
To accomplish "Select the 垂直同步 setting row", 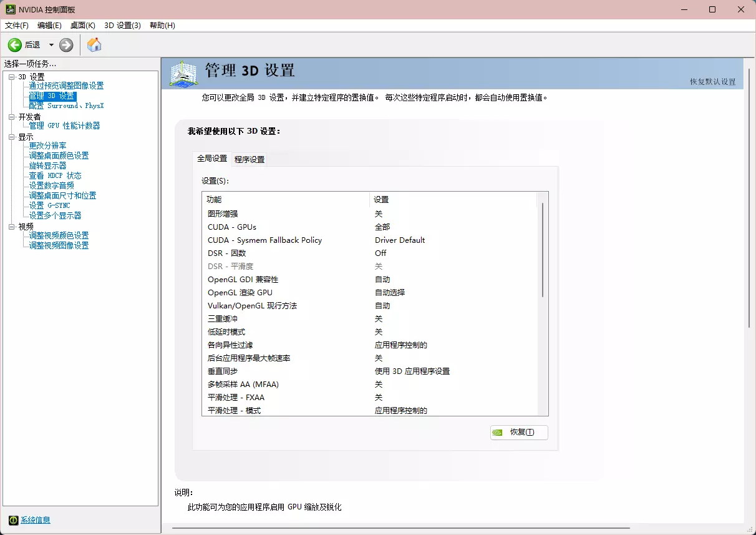I will pos(369,371).
